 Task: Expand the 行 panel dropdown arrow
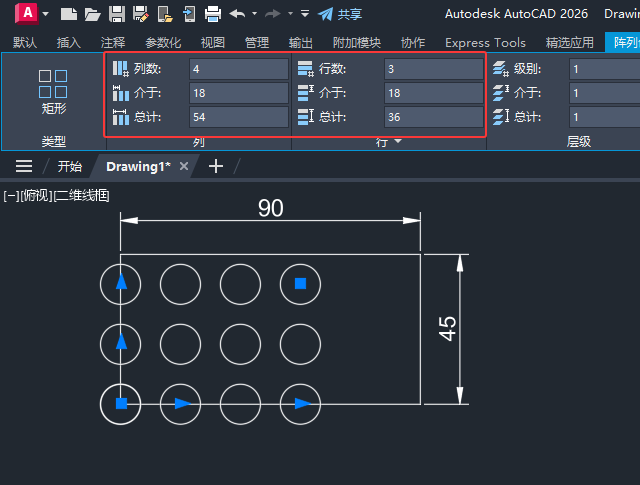(x=398, y=141)
